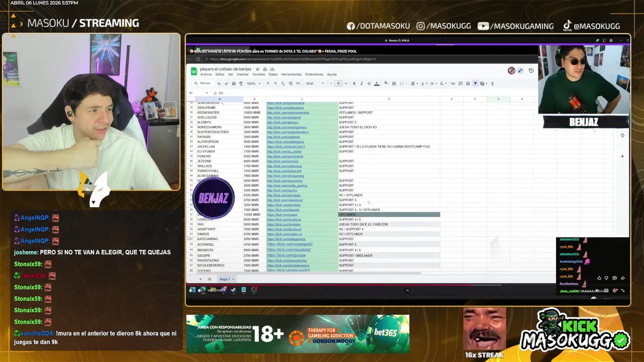Open the Arial font dropdown
The width and height of the screenshot is (644, 362).
coord(315,83)
